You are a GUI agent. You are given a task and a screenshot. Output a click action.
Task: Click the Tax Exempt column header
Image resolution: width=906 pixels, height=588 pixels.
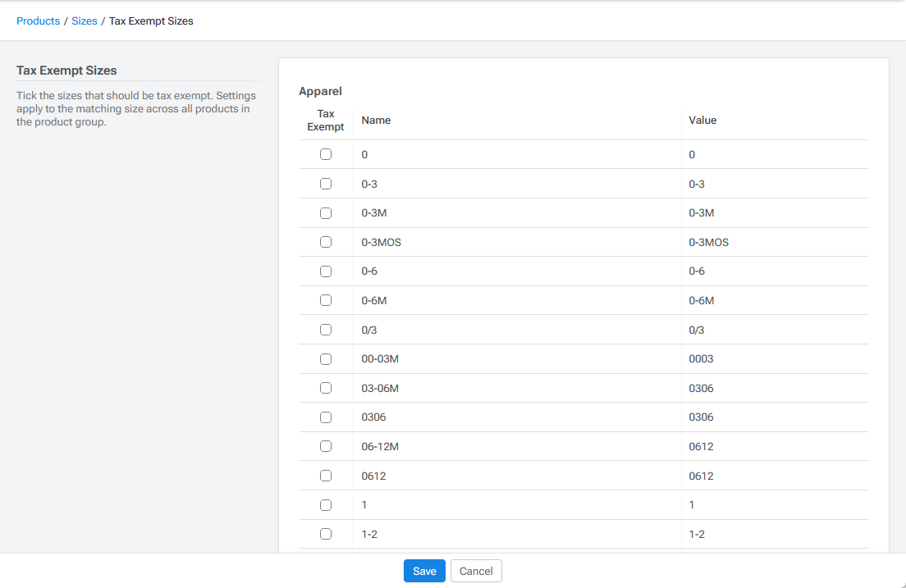[325, 120]
